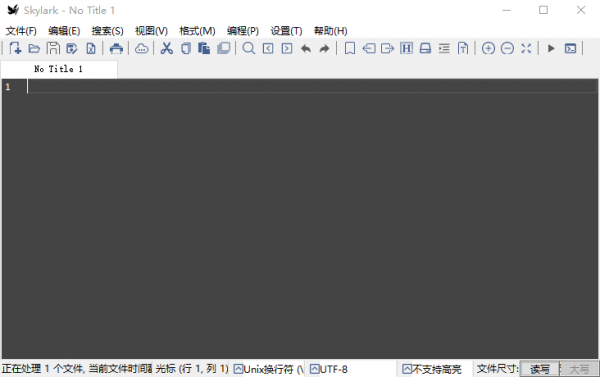600x377 pixels.
Task: Click the stacked pages clipboard icon
Action: [223, 48]
